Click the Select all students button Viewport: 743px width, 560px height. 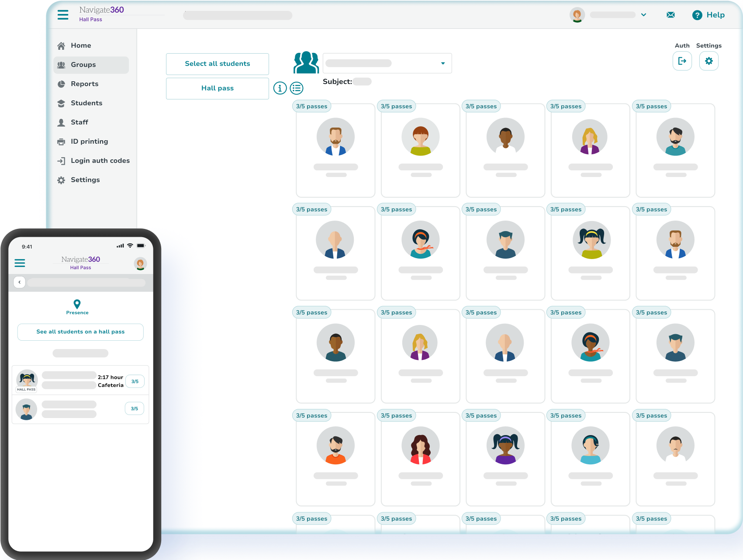(x=217, y=64)
